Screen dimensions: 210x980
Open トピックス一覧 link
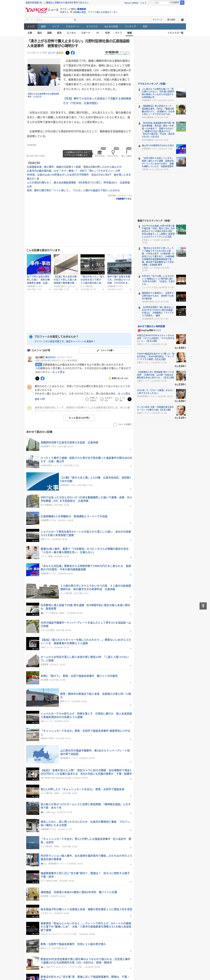(x=175, y=33)
